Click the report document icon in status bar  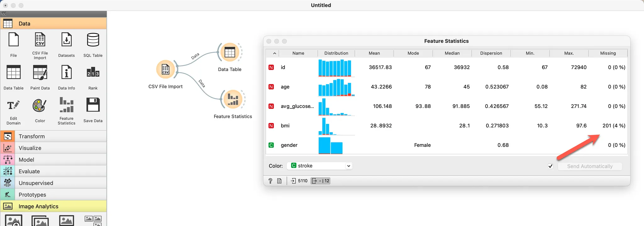(x=279, y=181)
